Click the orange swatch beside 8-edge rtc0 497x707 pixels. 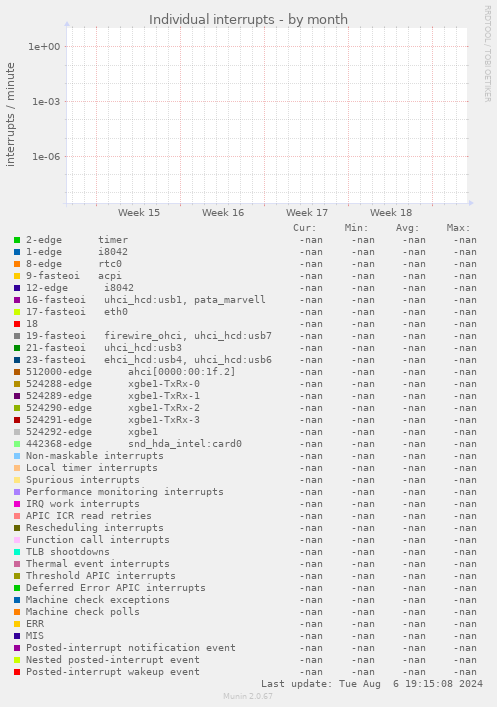[17, 264]
